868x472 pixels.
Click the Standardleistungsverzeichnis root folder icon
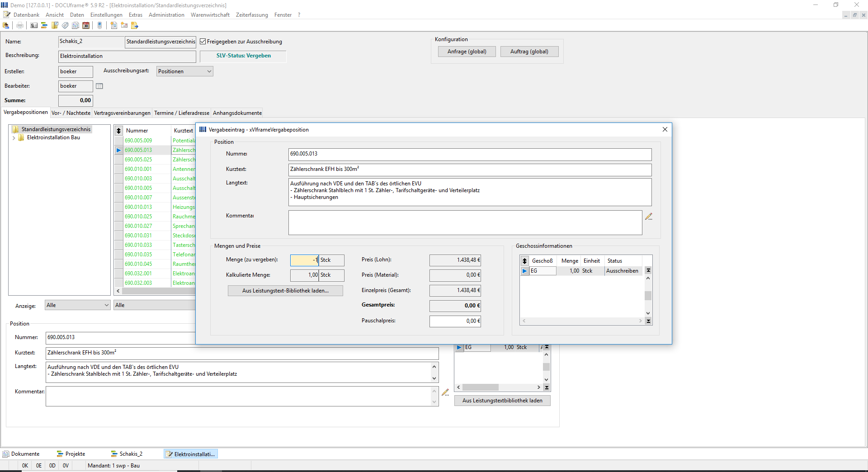click(16, 129)
